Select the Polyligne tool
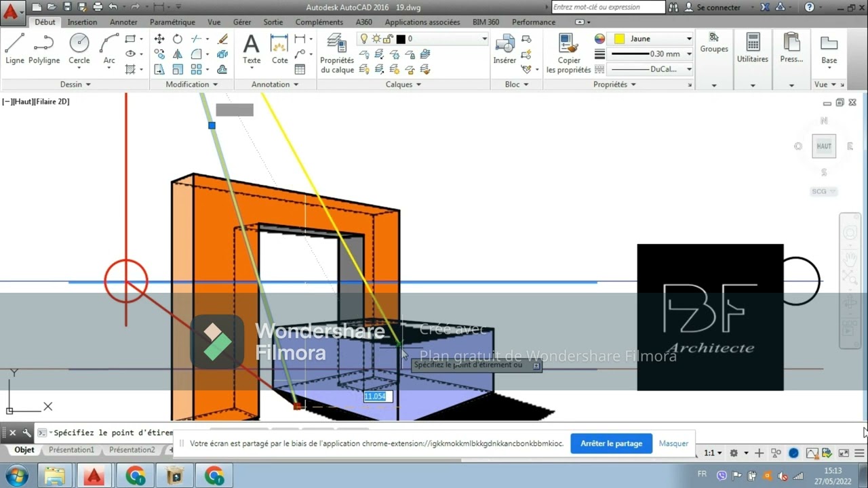Image resolution: width=868 pixels, height=488 pixels. 44,49
